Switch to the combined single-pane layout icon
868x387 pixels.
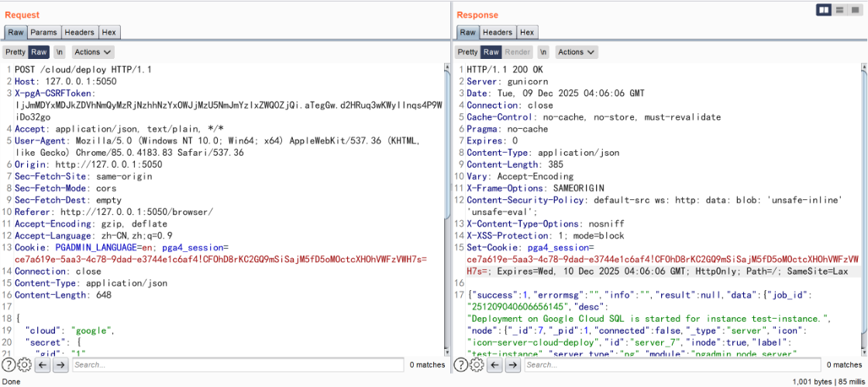(x=855, y=9)
